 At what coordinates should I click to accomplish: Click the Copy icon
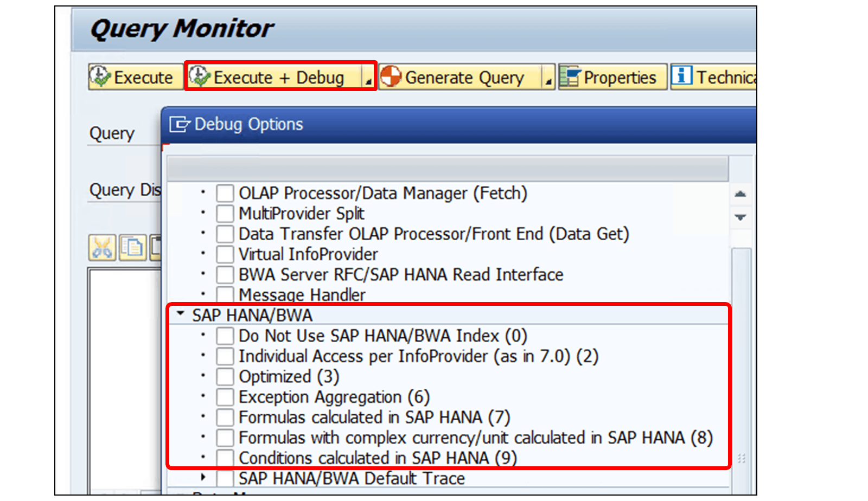(132, 248)
